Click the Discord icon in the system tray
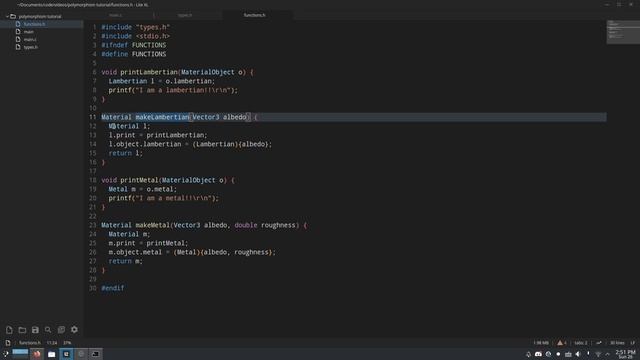 point(538,354)
